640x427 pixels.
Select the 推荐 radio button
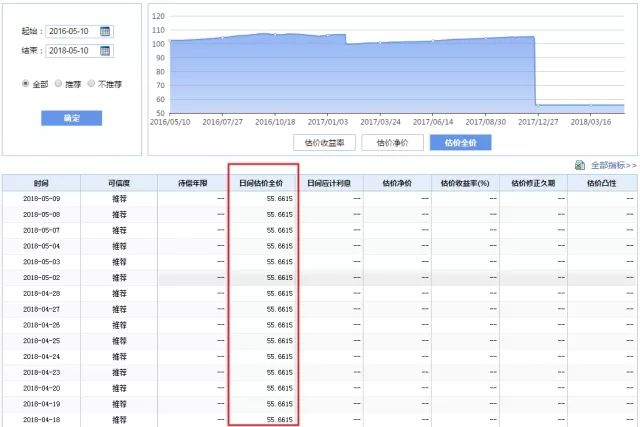coord(58,83)
